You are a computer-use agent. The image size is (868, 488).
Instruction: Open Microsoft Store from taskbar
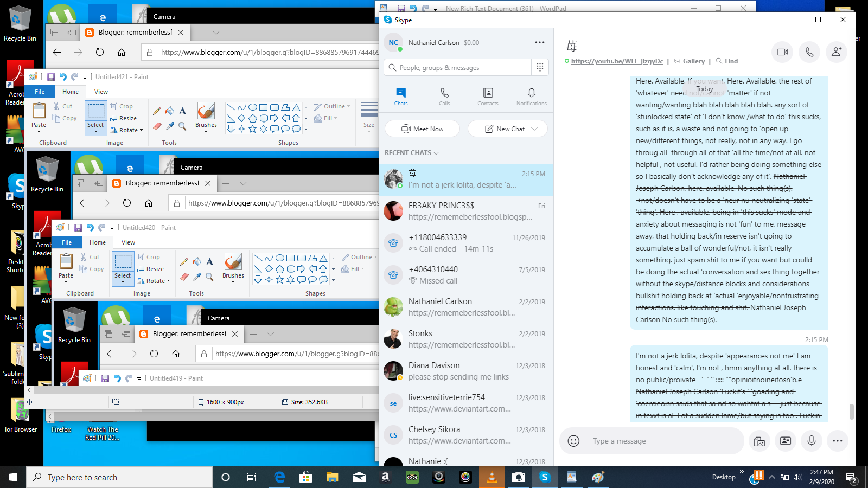click(x=306, y=477)
